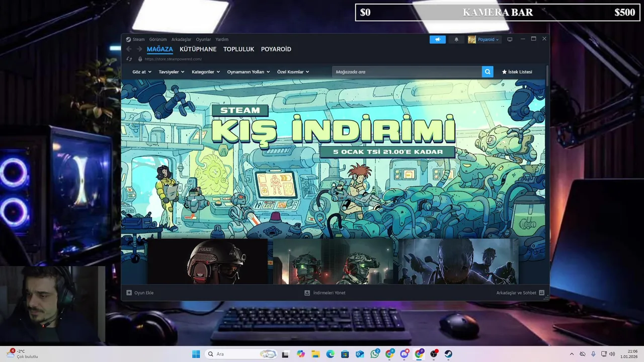Click the microphone icon in system tray
644x362 pixels.
pyautogui.click(x=593, y=354)
